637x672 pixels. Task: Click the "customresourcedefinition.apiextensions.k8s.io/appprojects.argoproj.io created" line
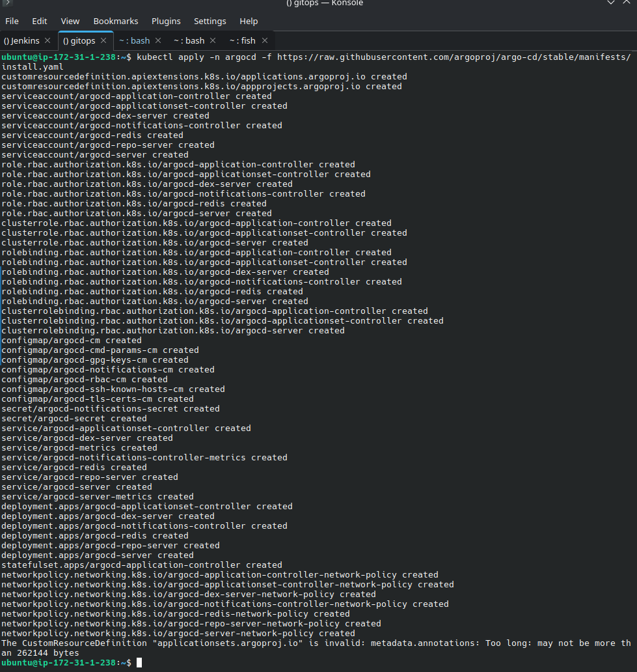tap(202, 87)
